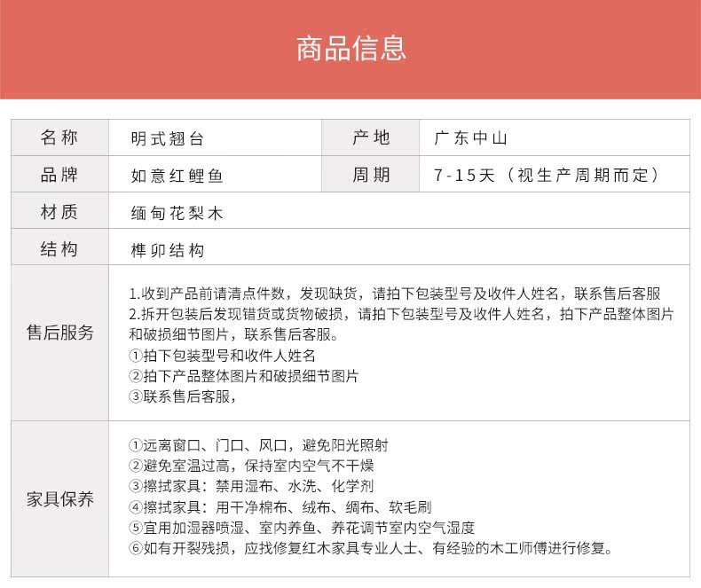Click tip ①远离窗口、门口、风口
This screenshot has height=588, width=701.
pos(258,445)
